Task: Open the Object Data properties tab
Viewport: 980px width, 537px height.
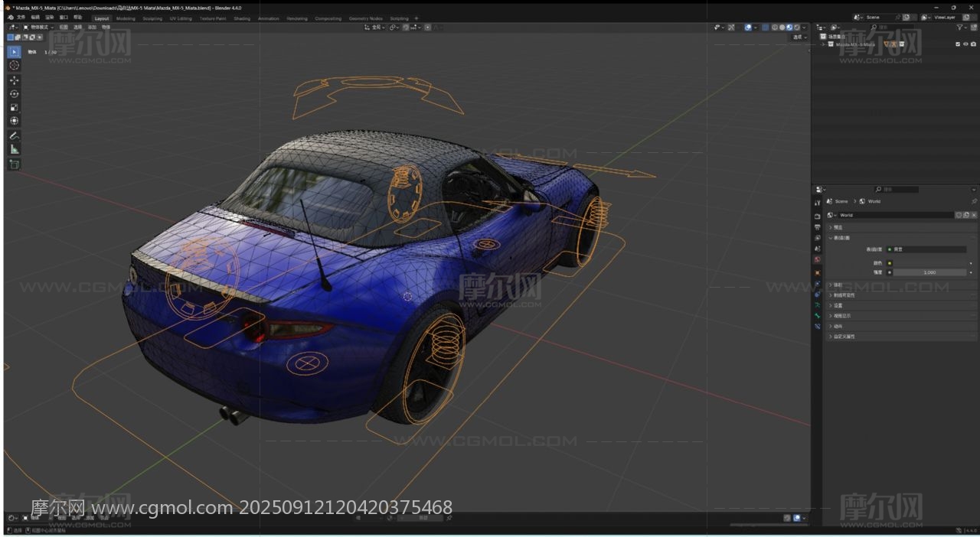Action: point(818,305)
